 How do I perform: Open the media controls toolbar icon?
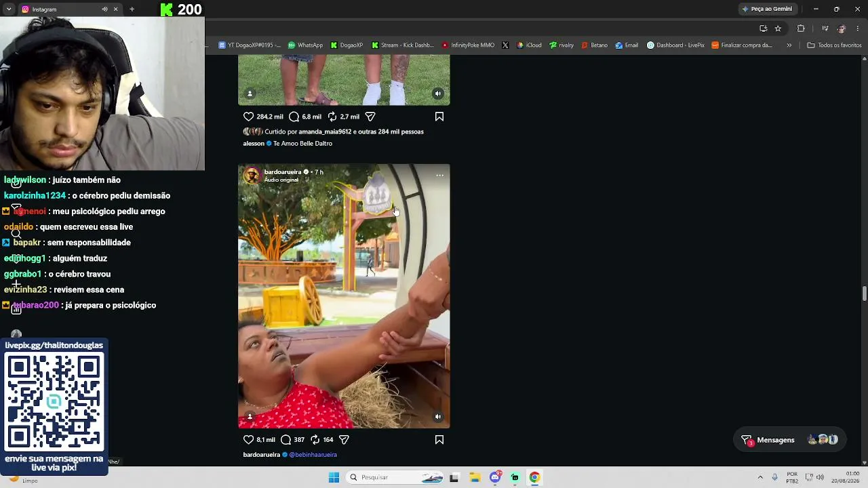tap(825, 28)
